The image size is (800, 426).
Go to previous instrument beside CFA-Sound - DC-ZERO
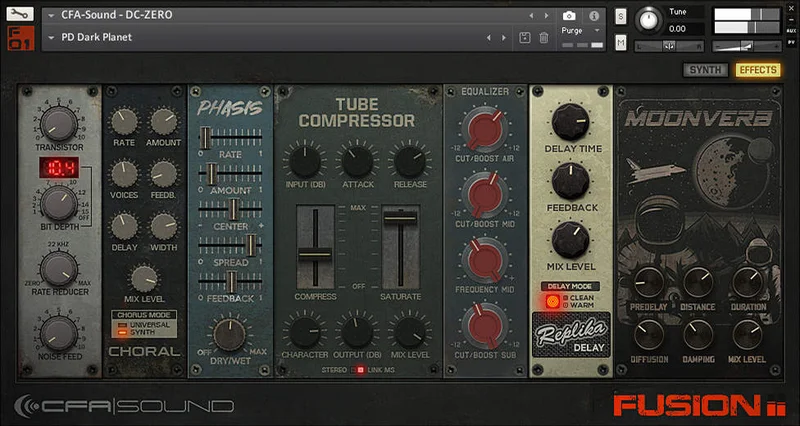[531, 16]
